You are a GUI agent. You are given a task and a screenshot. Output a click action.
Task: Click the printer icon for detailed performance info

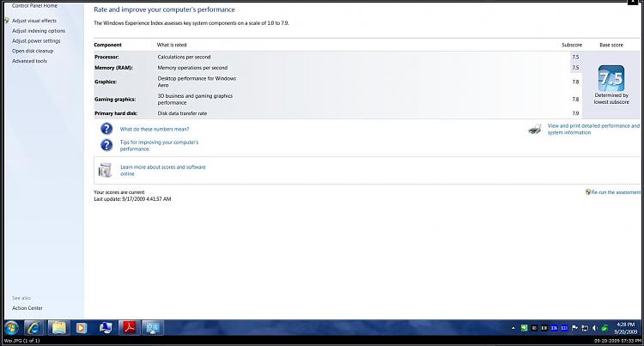click(535, 130)
